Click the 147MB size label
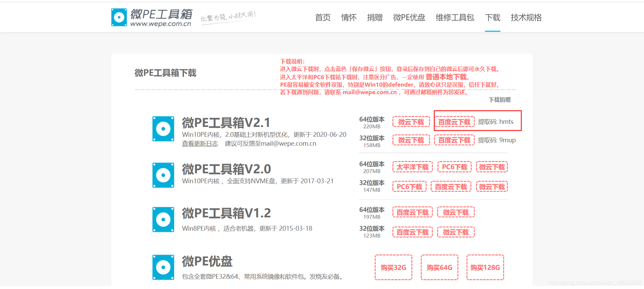 [x=372, y=190]
